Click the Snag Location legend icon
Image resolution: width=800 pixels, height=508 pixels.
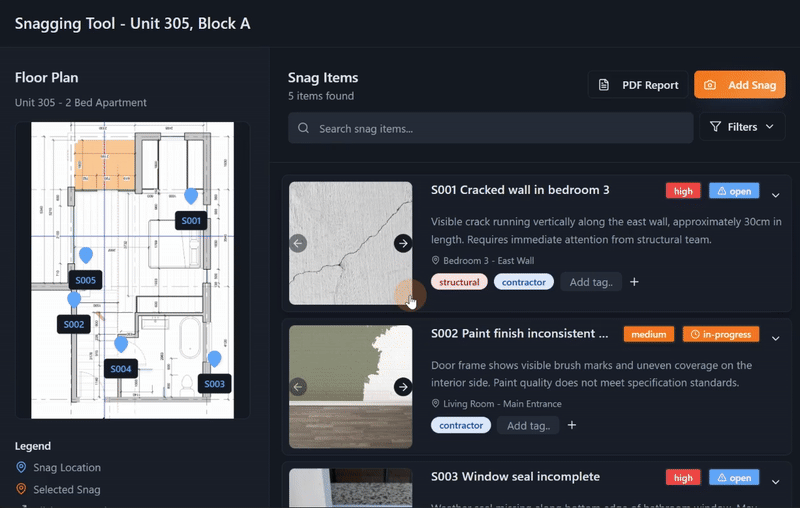pos(21,467)
